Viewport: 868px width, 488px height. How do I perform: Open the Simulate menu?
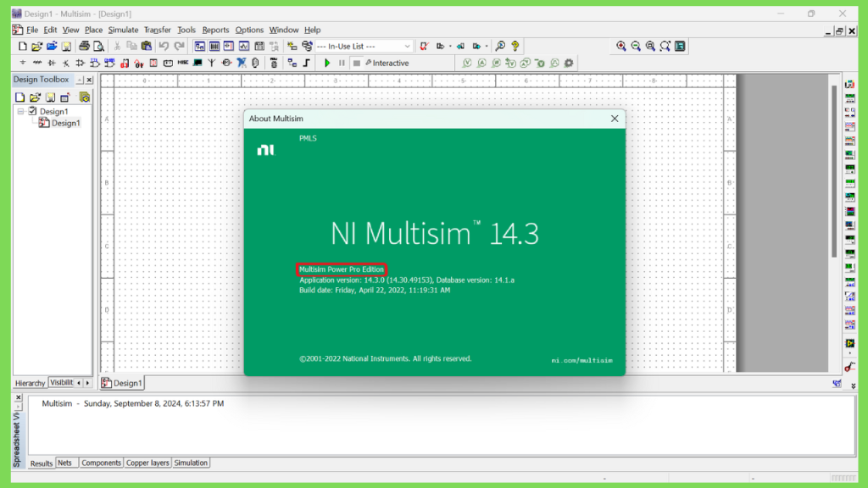(123, 30)
